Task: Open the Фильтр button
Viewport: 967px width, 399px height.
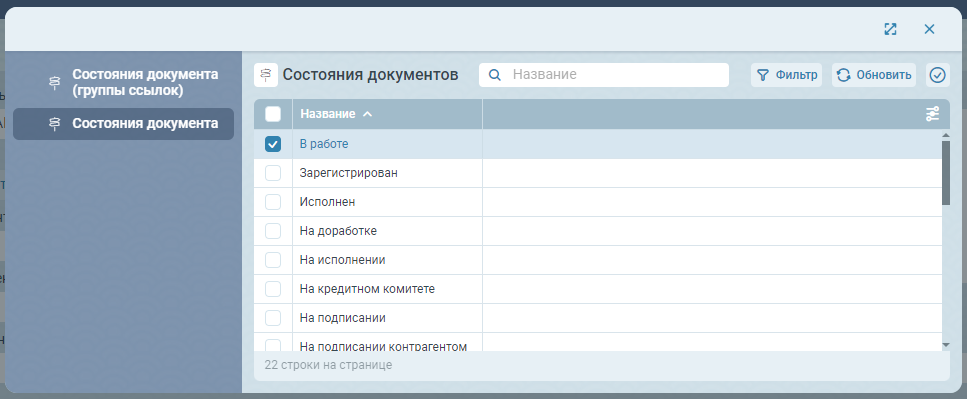Action: [x=786, y=75]
